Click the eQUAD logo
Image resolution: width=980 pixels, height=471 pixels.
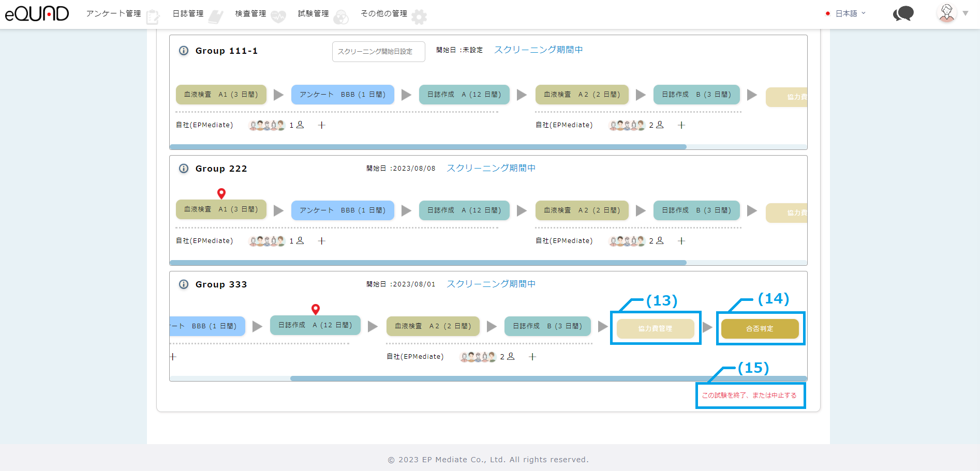37,14
